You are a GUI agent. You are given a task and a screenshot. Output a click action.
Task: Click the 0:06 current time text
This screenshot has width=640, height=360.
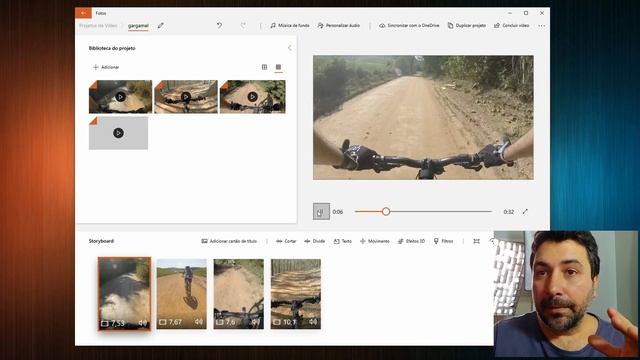coord(338,212)
